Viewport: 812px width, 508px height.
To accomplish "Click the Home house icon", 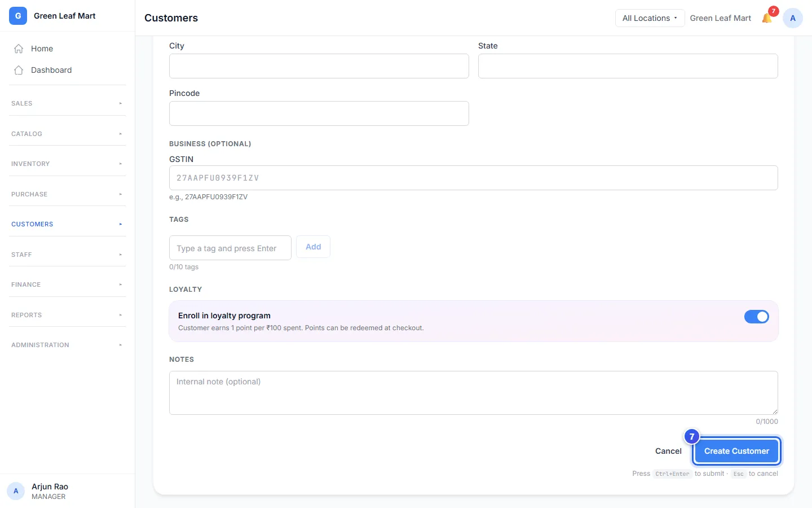I will coord(19,49).
